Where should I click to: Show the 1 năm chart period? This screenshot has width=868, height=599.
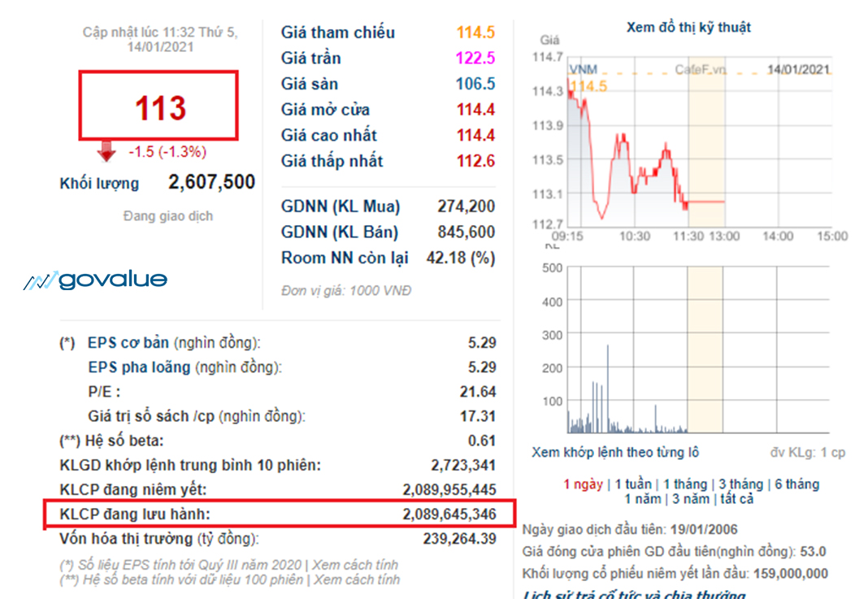pos(642,499)
